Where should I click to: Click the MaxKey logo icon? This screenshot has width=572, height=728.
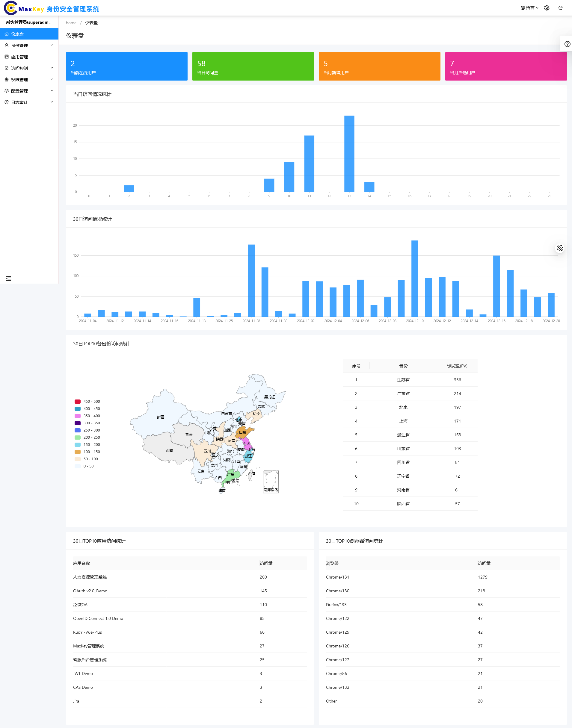point(10,8)
